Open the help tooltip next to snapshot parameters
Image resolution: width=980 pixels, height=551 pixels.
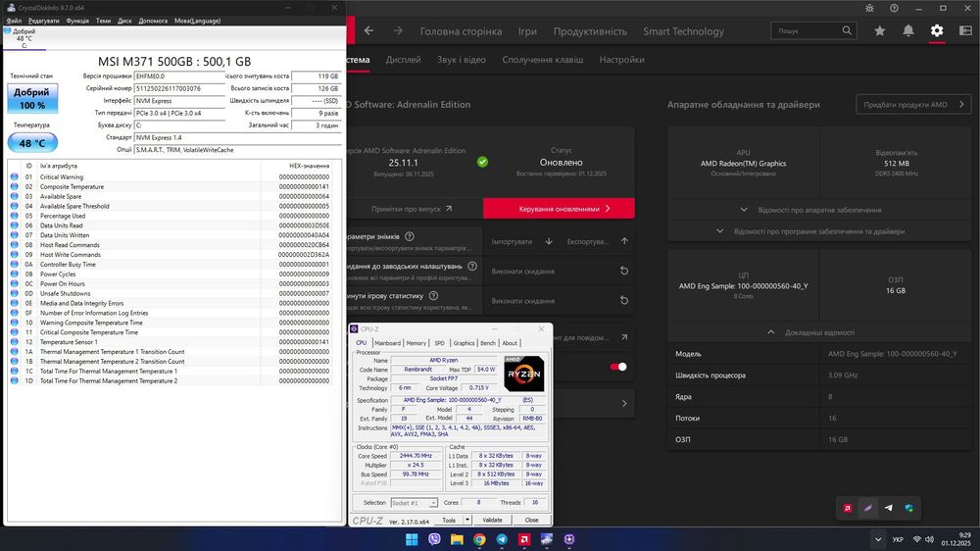410,236
